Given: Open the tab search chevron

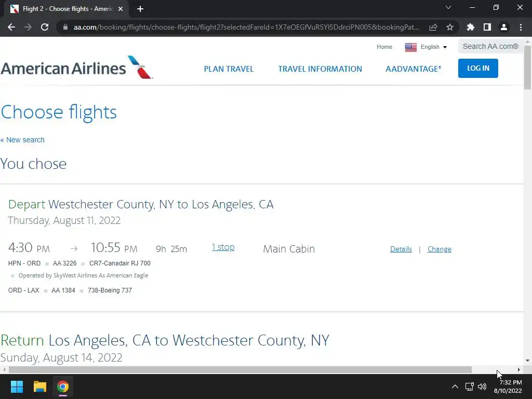Looking at the screenshot, I should 448,7.
